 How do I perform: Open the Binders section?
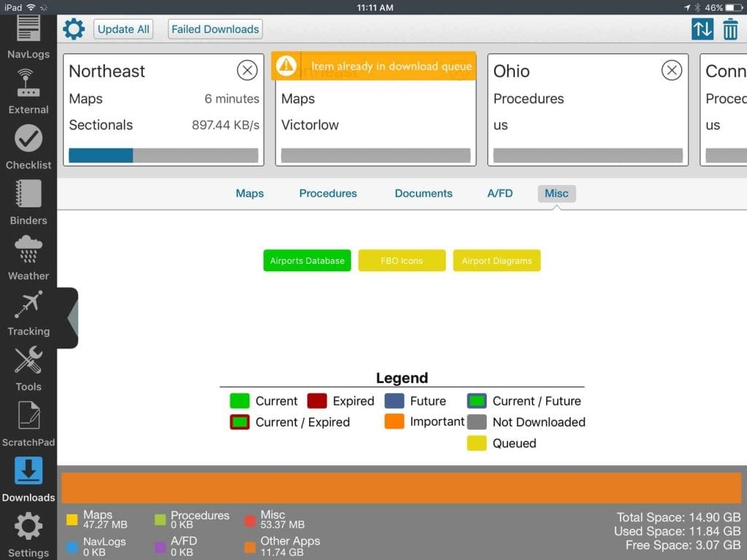[28, 203]
